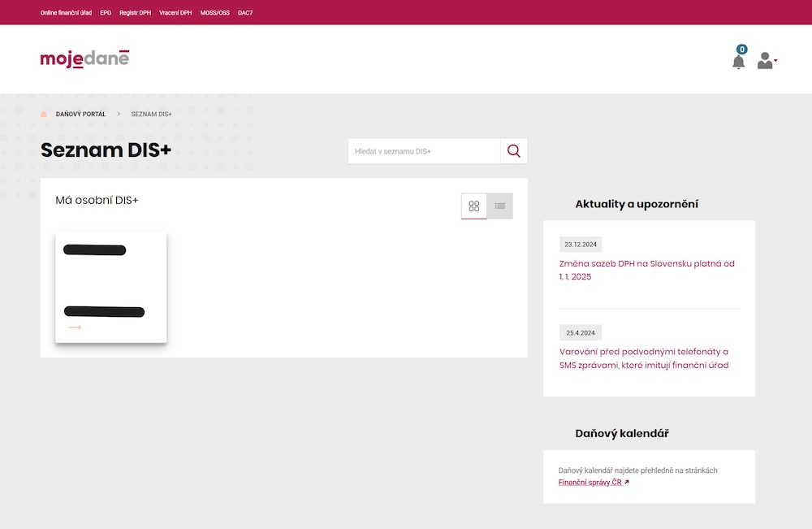Switch to list view

coord(500,206)
